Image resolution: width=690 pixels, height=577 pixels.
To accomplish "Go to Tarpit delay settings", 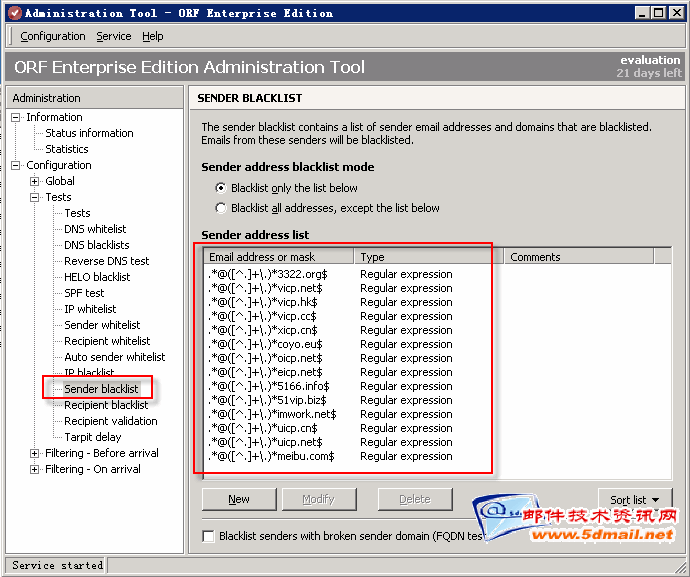I will (93, 437).
